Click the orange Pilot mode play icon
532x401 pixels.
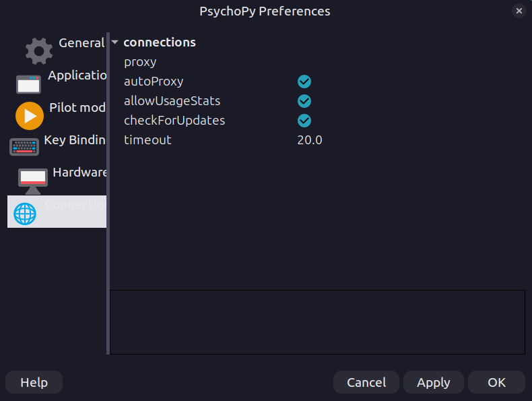[30, 116]
